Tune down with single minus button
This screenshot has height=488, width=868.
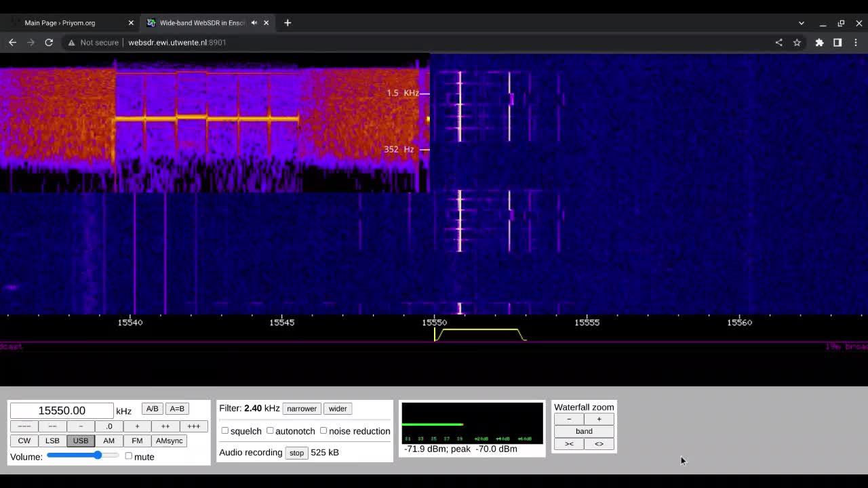pyautogui.click(x=81, y=426)
